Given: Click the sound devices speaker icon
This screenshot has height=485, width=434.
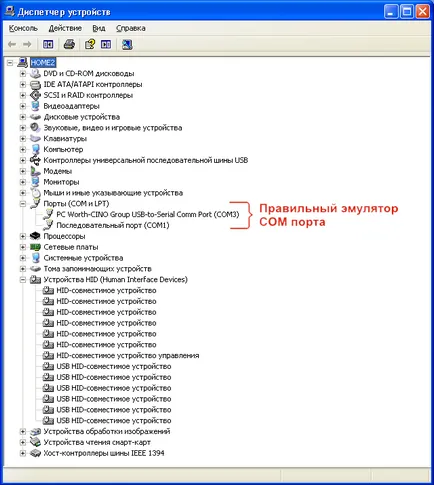Looking at the screenshot, I should (x=35, y=128).
